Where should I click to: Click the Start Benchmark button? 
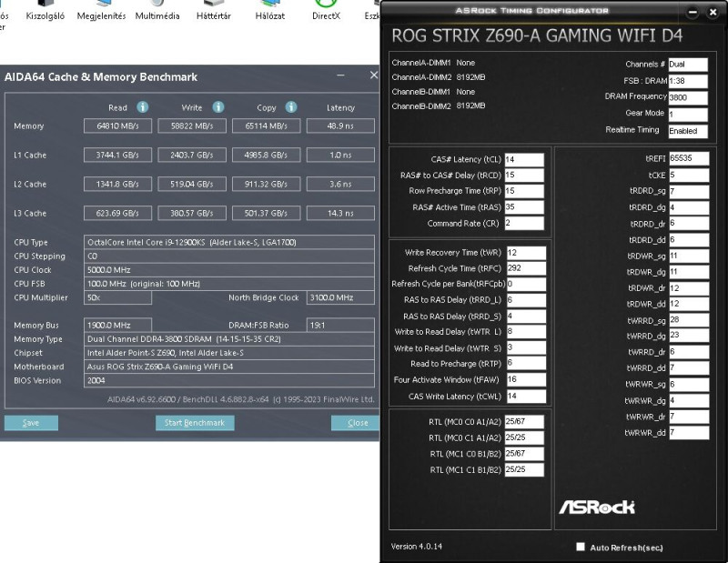(195, 423)
